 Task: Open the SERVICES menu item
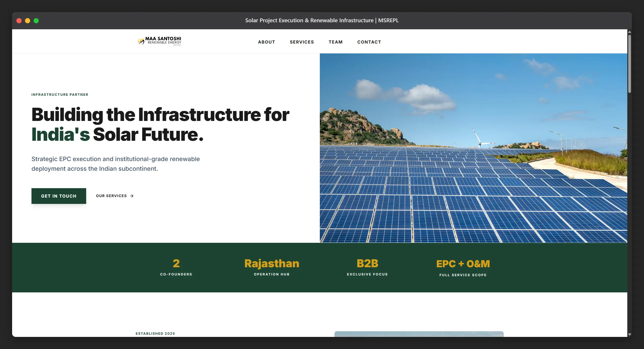pos(302,42)
